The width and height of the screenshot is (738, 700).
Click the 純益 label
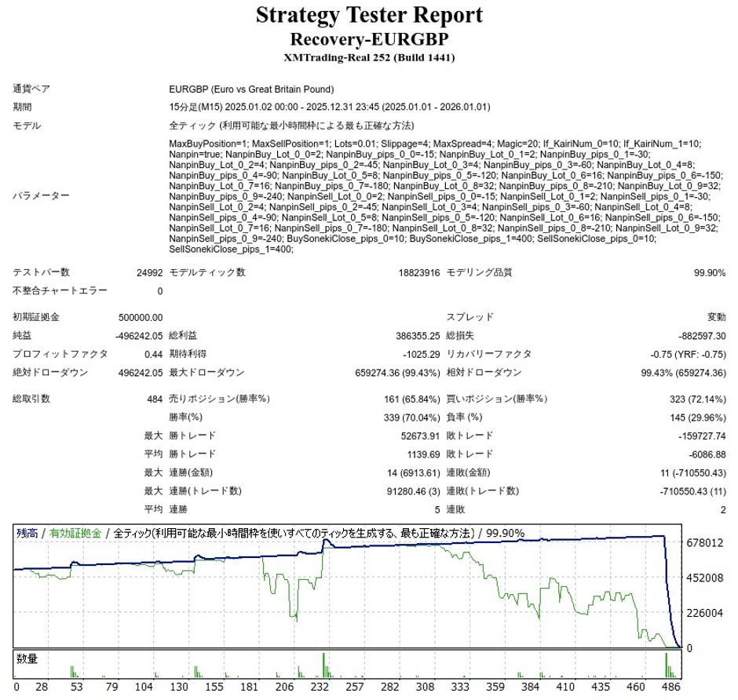(x=22, y=335)
